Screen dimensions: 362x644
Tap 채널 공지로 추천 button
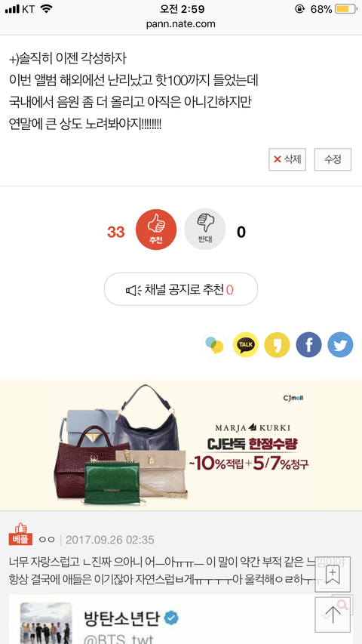[180, 289]
